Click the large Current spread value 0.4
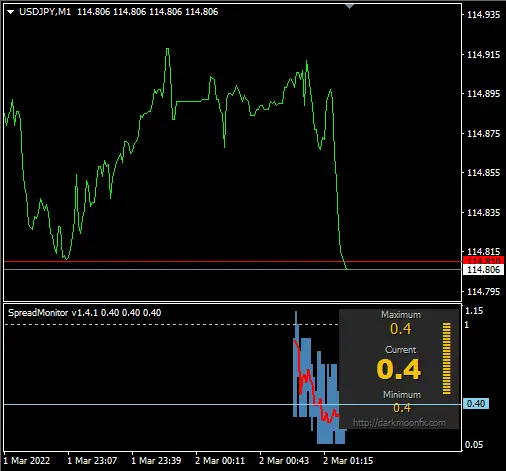506x471 pixels. coord(399,369)
